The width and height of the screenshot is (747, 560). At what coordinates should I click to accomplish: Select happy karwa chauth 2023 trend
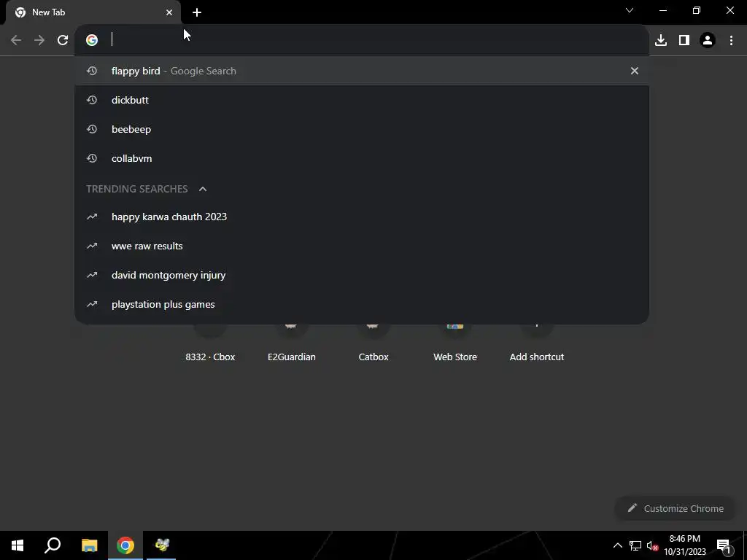(x=362, y=217)
